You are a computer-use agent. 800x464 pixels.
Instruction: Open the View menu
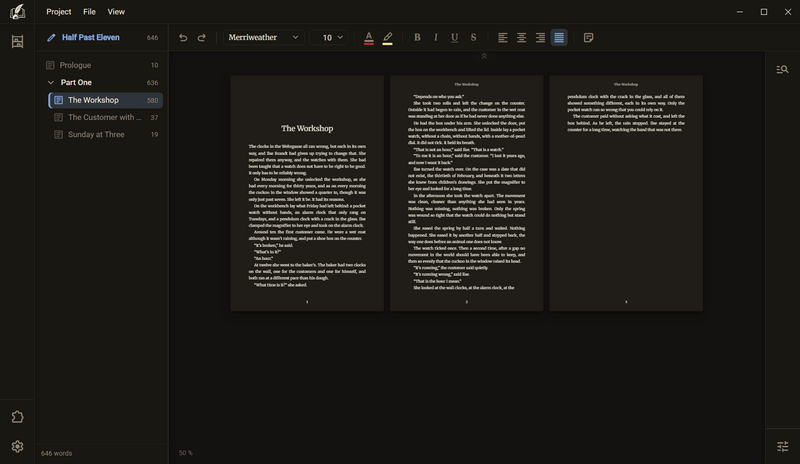[x=116, y=12]
